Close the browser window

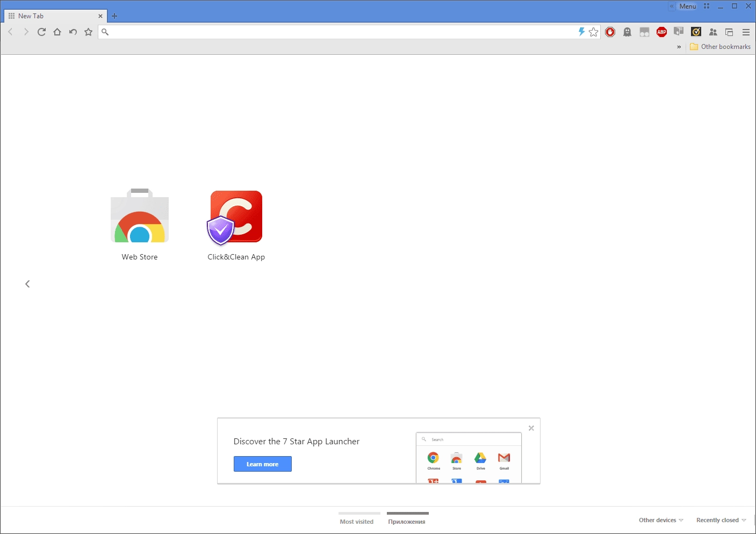[748, 6]
